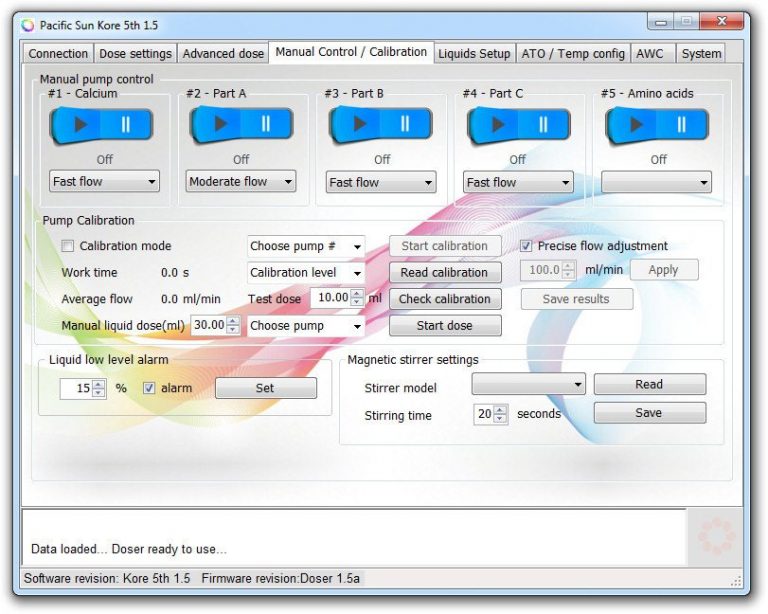Pause pump #3 Part B

[405, 124]
